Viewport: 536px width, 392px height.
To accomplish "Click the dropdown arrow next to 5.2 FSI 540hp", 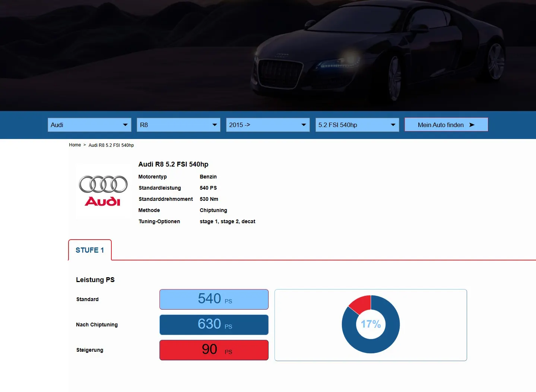I will tap(393, 125).
